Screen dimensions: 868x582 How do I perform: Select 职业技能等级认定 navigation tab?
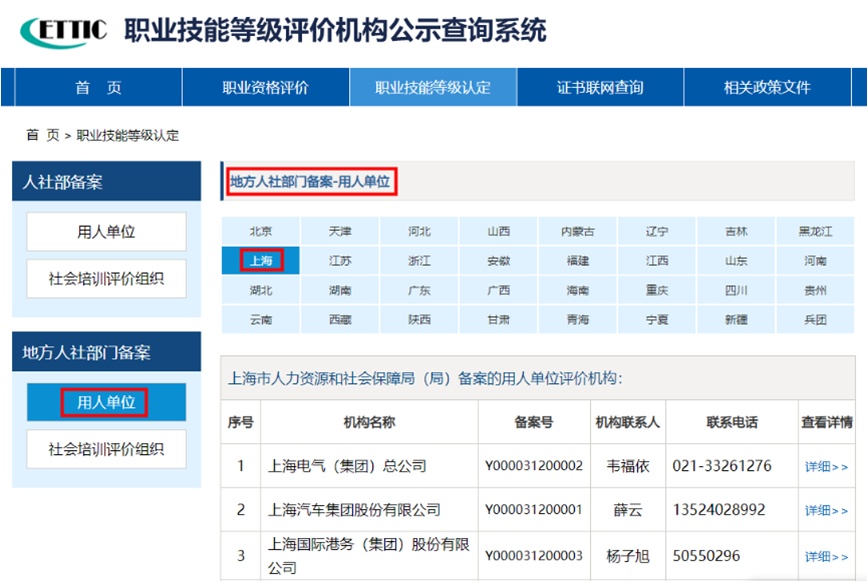433,87
